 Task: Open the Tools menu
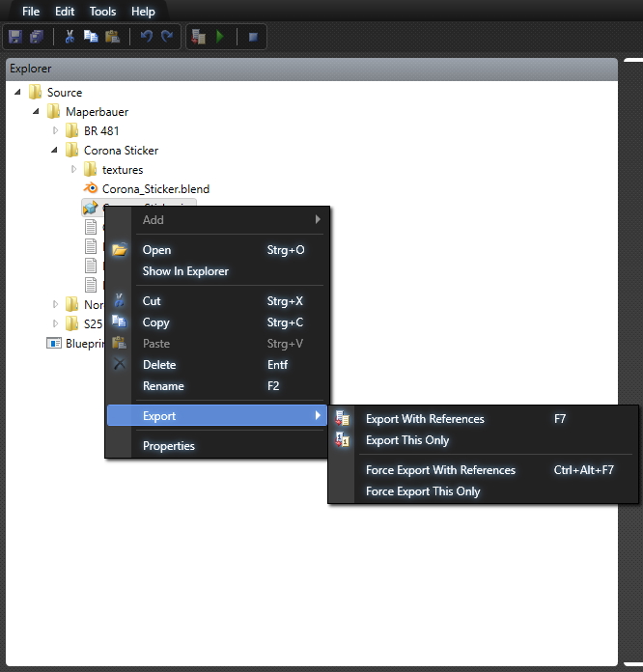[x=102, y=12]
